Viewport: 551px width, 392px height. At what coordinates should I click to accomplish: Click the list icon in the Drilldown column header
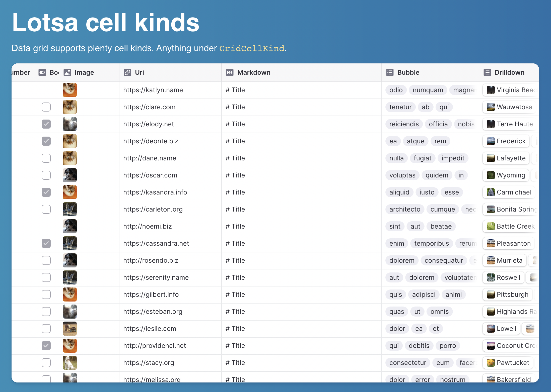point(487,72)
